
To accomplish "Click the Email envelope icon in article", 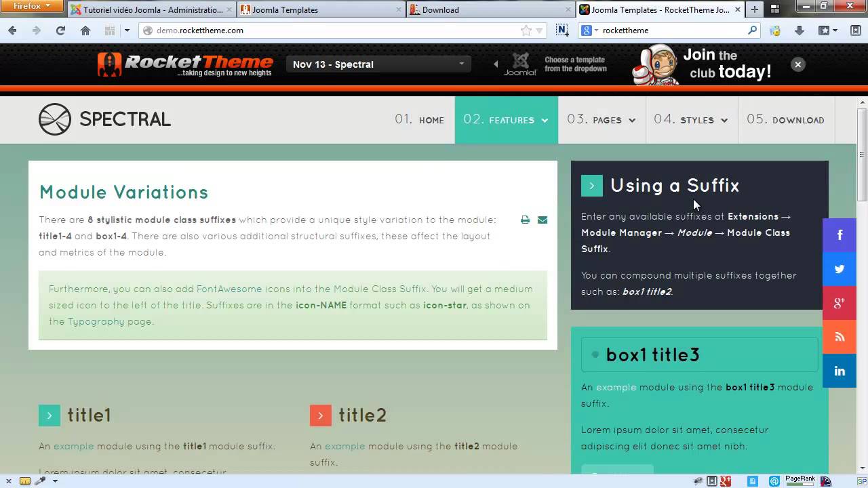I will (x=542, y=220).
